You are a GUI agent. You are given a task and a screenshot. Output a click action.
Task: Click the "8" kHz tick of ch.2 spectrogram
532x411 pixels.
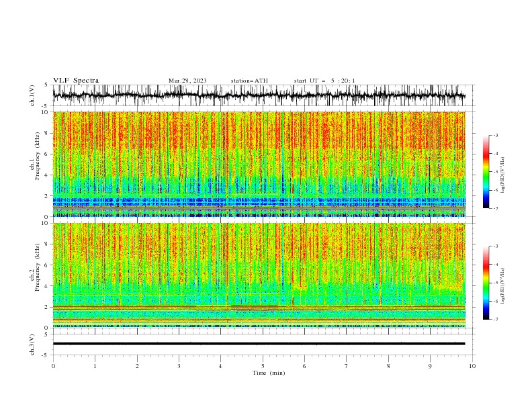pos(46,244)
